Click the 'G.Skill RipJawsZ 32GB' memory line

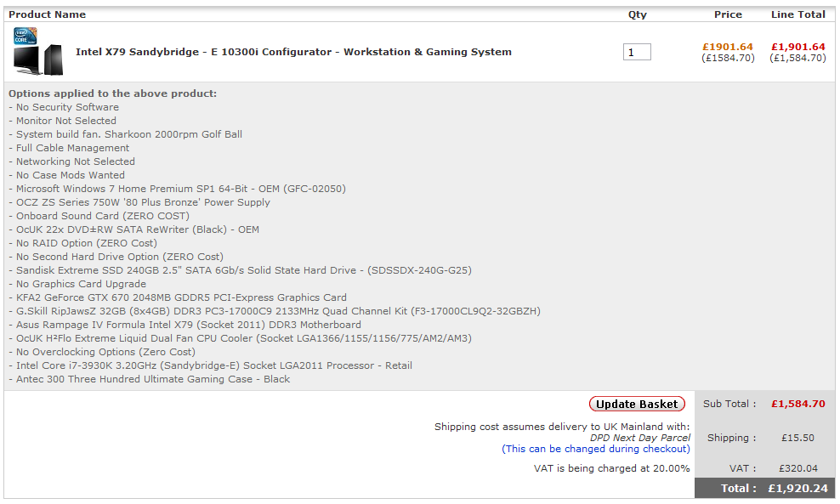tap(275, 311)
